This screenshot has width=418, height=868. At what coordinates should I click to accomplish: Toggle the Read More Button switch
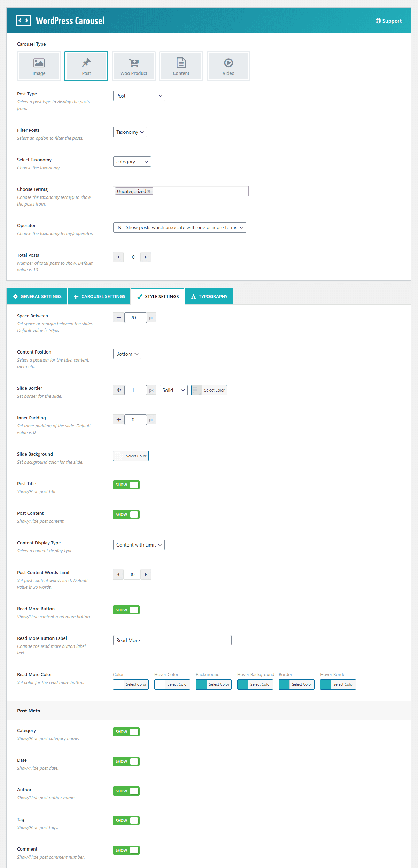pos(126,610)
